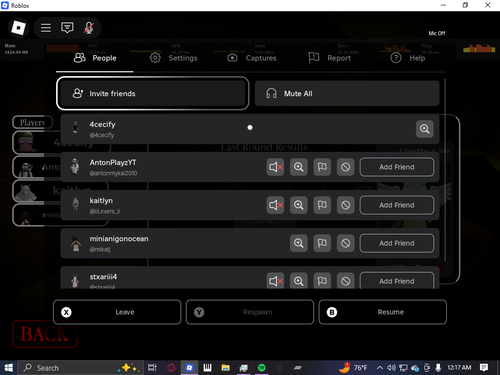The height and width of the screenshot is (375, 500).
Task: Open the hamburger menu icon
Action: (46, 28)
